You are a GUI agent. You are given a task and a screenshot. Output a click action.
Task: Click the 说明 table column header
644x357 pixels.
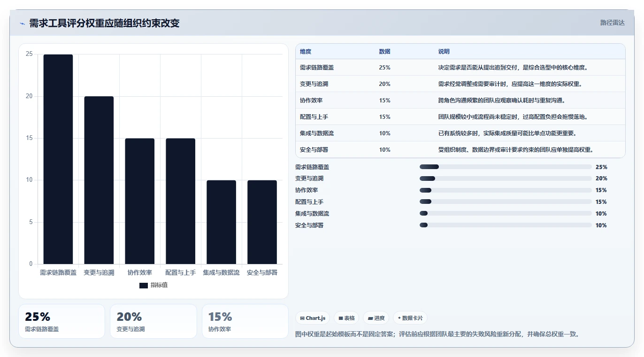point(444,52)
